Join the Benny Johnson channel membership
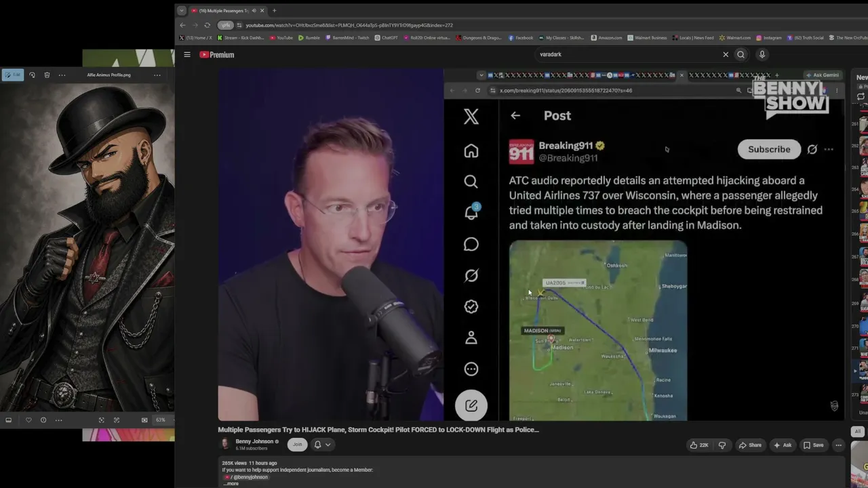The image size is (868, 488). (x=297, y=445)
